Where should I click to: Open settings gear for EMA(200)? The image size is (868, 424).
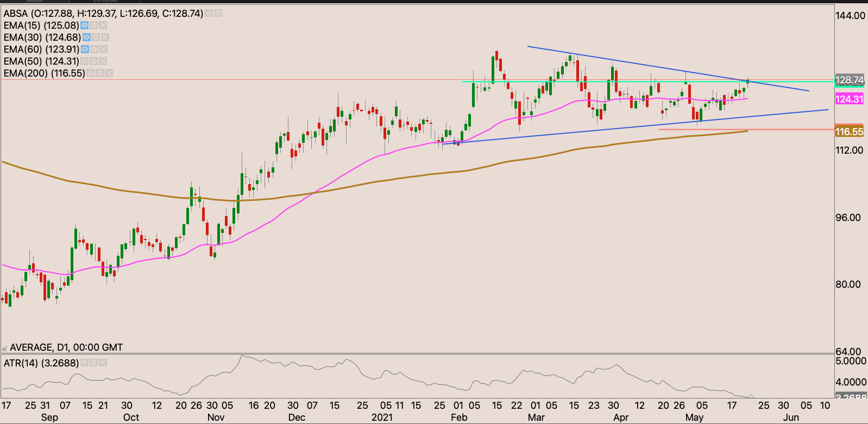click(x=100, y=73)
